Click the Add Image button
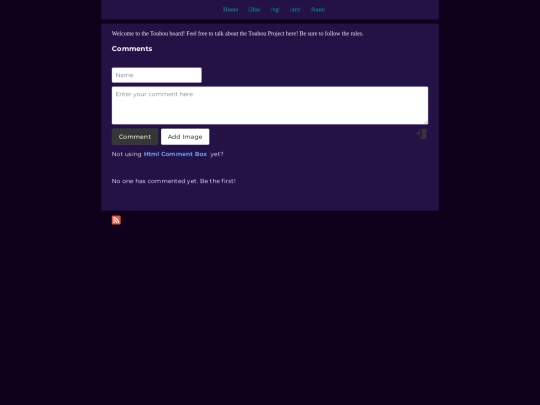 [185, 137]
